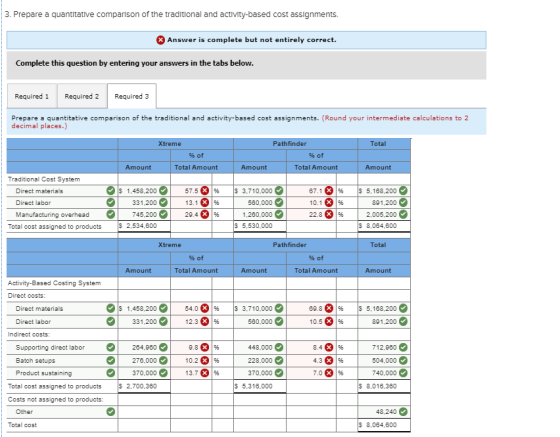The height and width of the screenshot is (437, 560).
Task: Click red X beside Xtreme 57.5 percent
Action: pyautogui.click(x=205, y=191)
